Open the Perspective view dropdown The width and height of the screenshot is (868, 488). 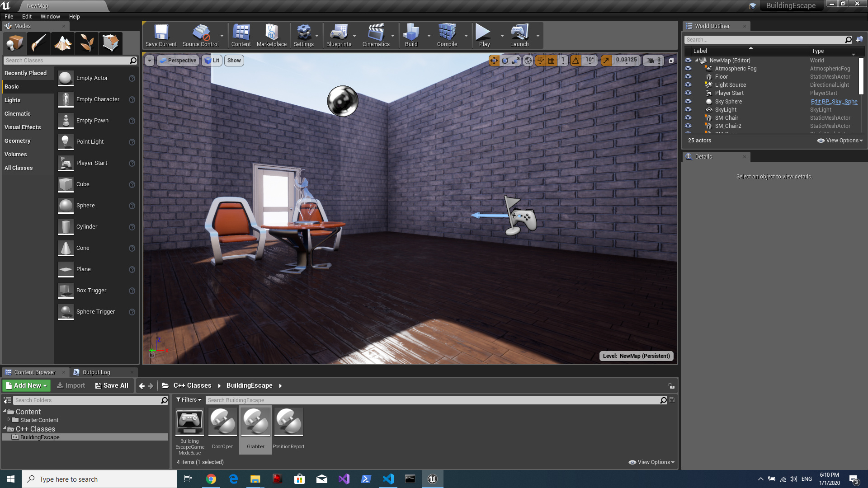point(178,61)
